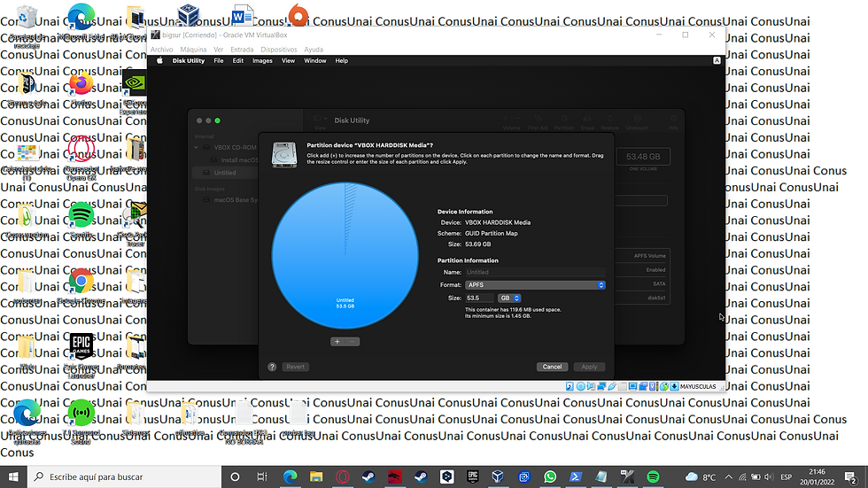Open WhatsApp from the Windows taskbar
The width and height of the screenshot is (868, 488).
click(550, 476)
